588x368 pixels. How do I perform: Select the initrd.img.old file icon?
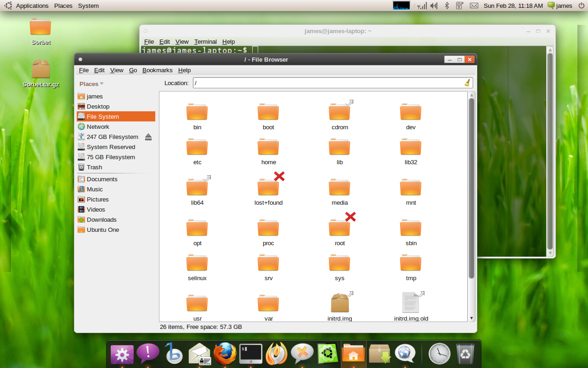point(411,302)
